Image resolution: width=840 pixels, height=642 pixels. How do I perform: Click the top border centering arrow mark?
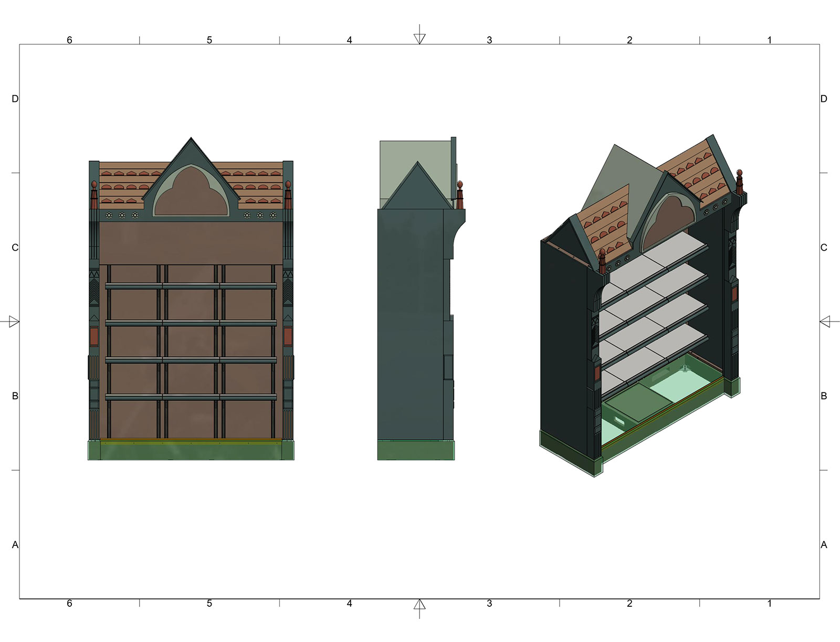tap(419, 38)
